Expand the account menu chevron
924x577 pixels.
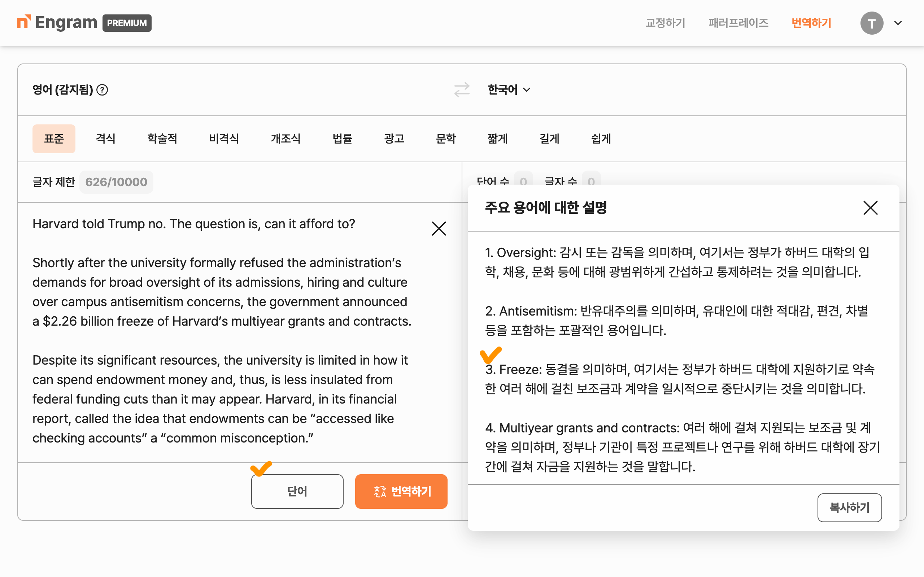(898, 23)
